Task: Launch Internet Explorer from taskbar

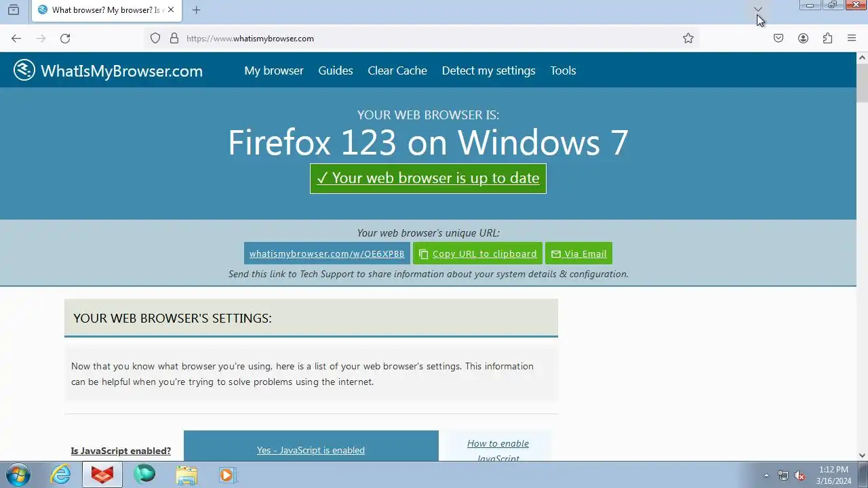Action: (61, 474)
